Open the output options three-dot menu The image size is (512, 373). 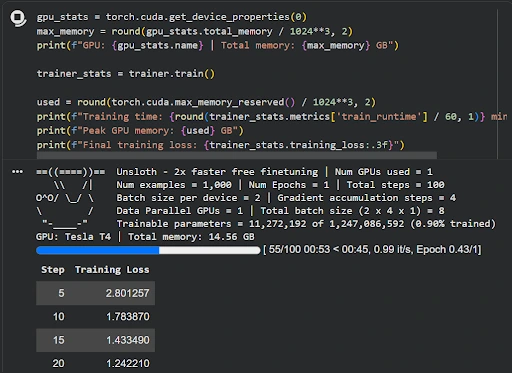point(17,172)
